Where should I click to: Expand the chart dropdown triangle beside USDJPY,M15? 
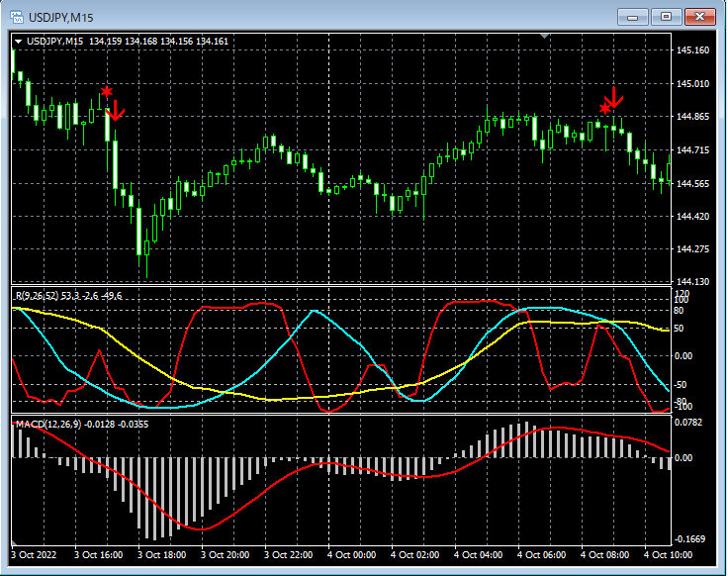[19, 42]
